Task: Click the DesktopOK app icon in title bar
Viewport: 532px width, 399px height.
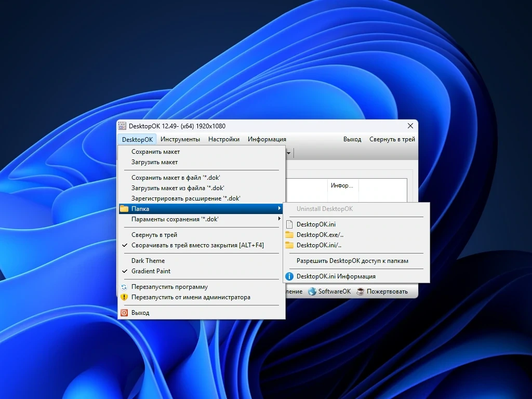Action: click(x=122, y=126)
